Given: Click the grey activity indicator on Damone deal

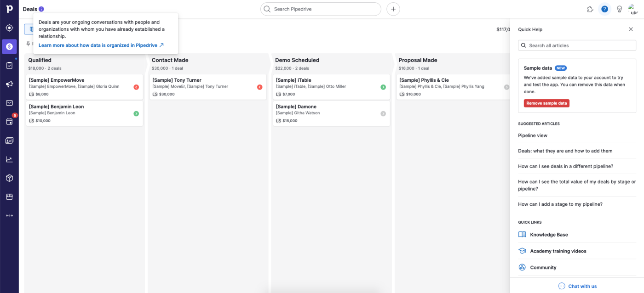Looking at the screenshot, I should click(x=383, y=113).
